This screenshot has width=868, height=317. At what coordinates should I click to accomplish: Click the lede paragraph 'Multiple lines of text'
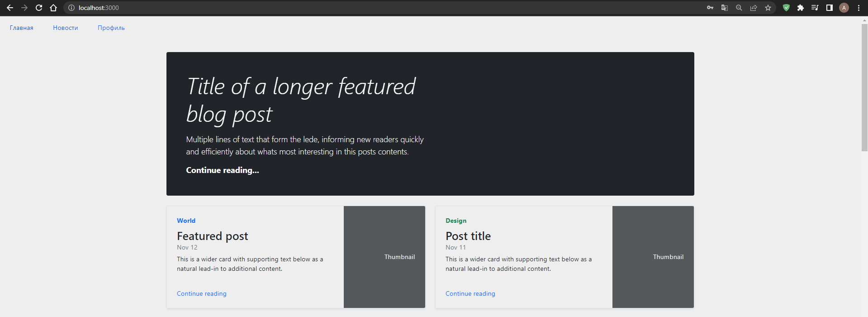coord(305,145)
